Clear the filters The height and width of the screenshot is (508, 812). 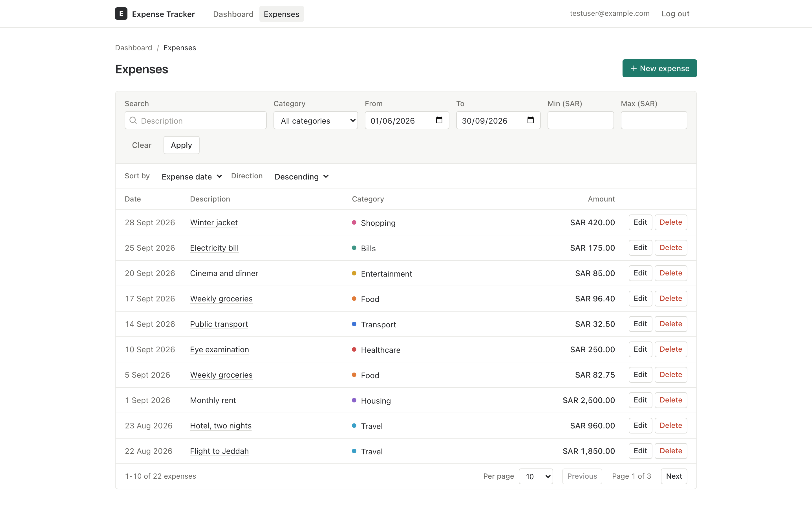pos(142,145)
